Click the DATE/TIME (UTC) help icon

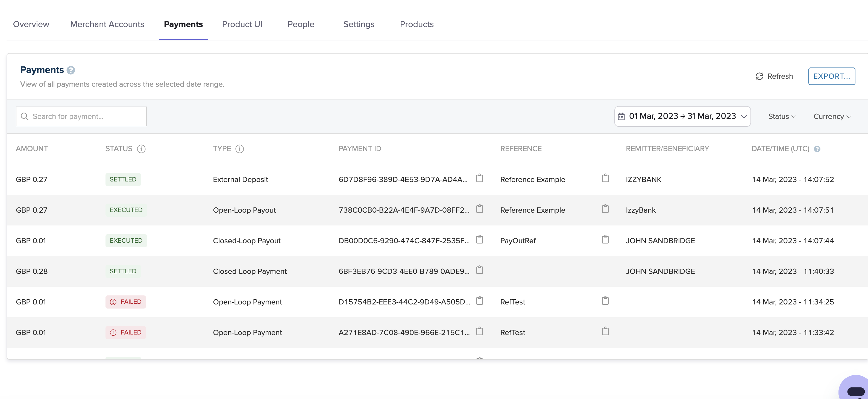(x=817, y=149)
